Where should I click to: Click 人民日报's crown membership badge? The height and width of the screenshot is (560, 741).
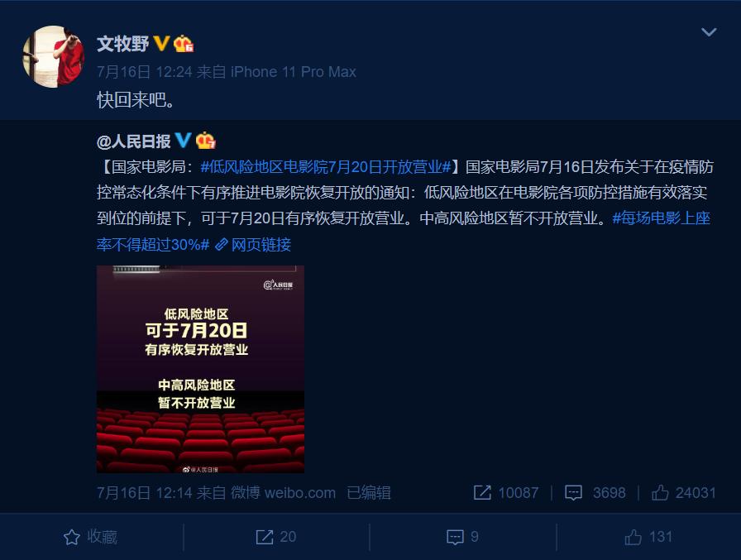pos(206,141)
